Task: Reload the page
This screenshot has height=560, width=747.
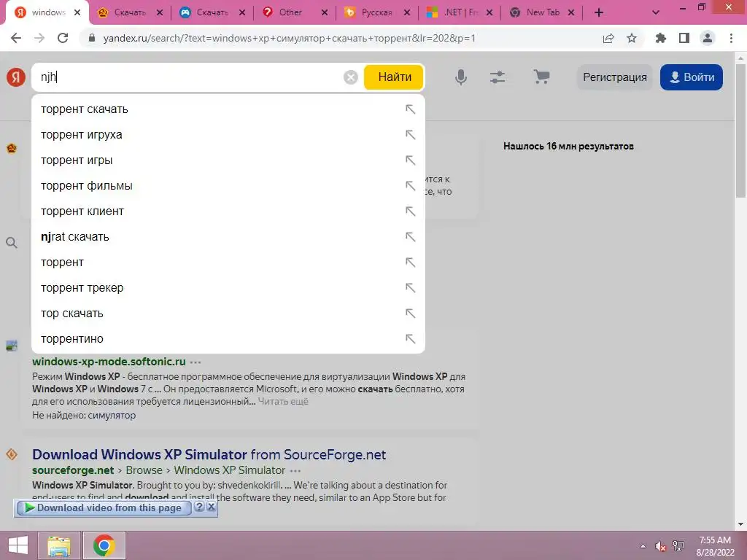Action: tap(63, 38)
